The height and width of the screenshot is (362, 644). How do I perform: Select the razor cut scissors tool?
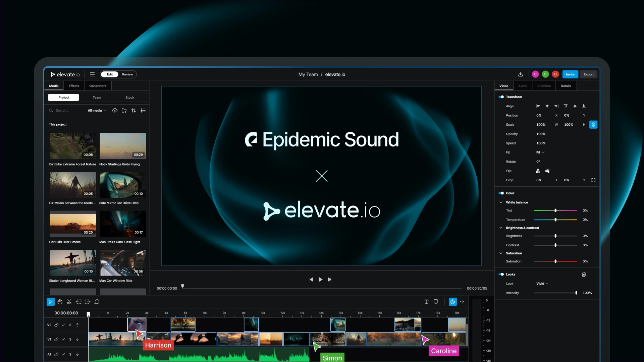[69, 302]
